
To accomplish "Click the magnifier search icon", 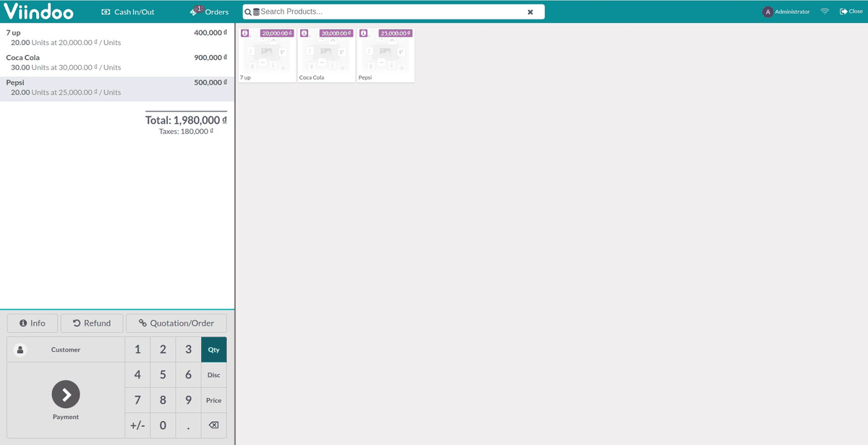I will pos(247,12).
